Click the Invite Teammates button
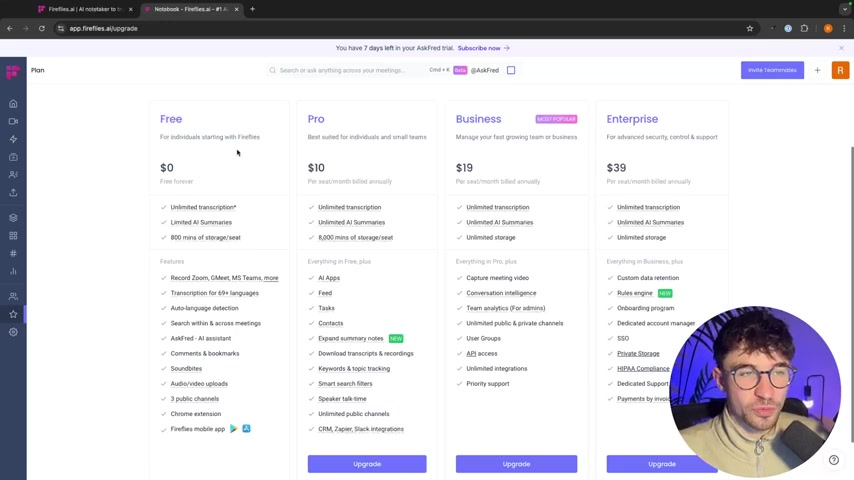 point(772,70)
